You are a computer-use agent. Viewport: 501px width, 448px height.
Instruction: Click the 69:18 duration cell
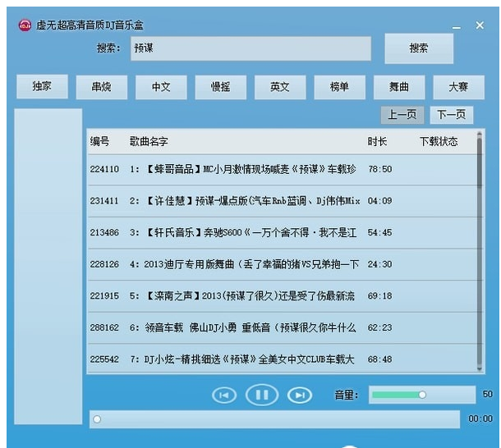tap(379, 295)
